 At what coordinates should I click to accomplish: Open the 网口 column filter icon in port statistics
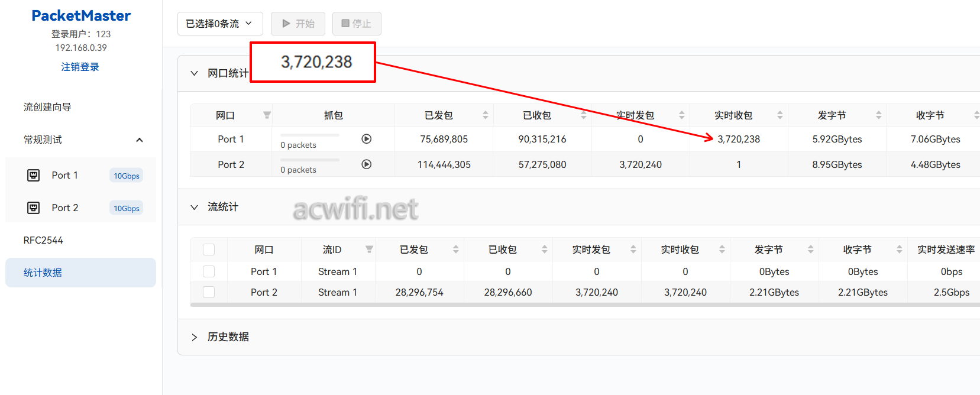[267, 115]
